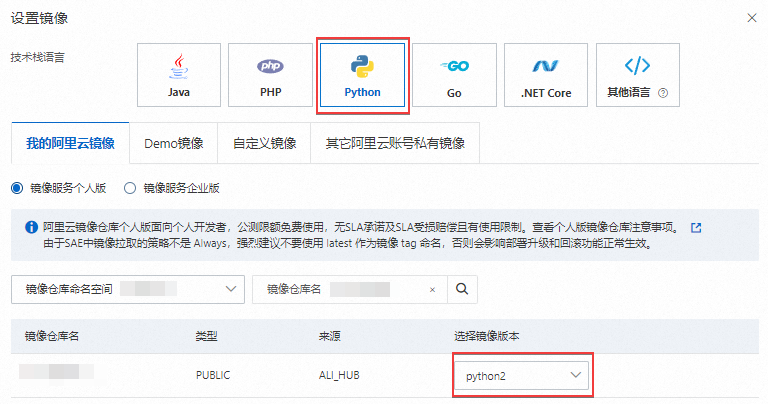Switch to Demo镜像 tab
Viewport: 768px width, 404px height.
click(173, 143)
